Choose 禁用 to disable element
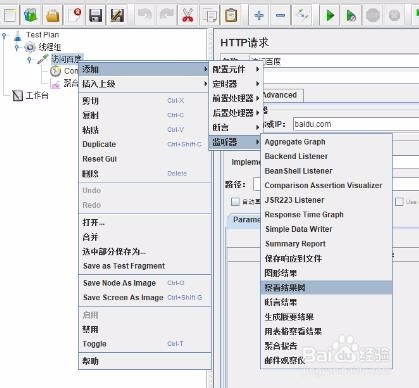Image resolution: width=419 pixels, height=388 pixels. click(x=145, y=329)
